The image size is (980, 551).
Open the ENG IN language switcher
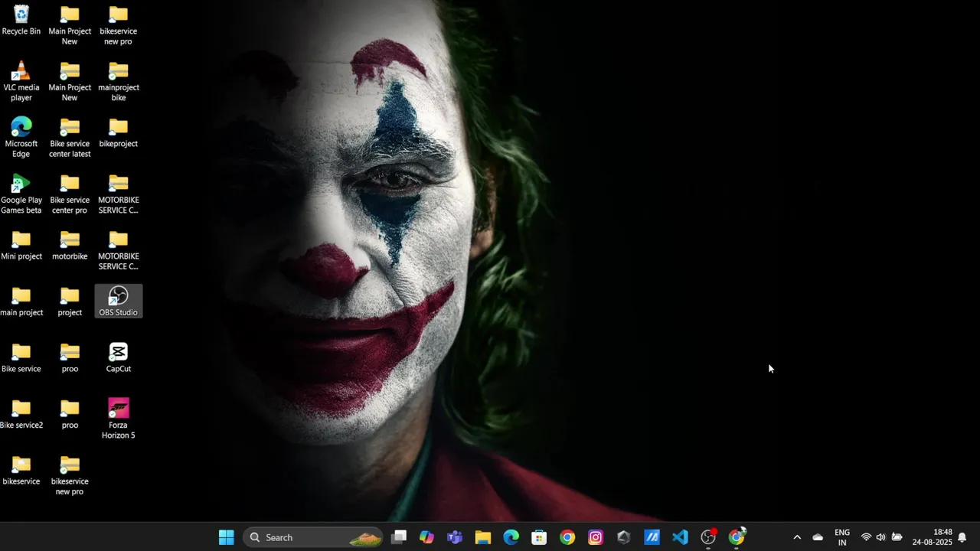(x=842, y=537)
